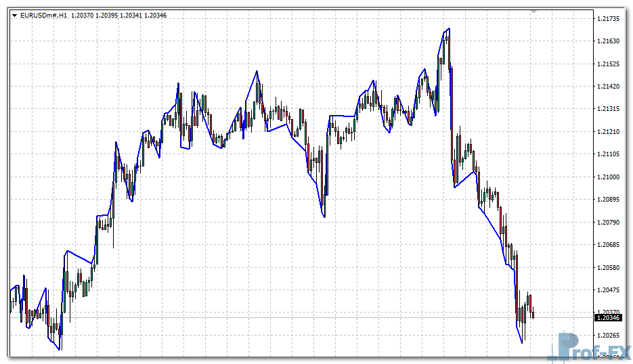This screenshot has width=633, height=364.
Task: Click the high price 1.20395 in header
Action: point(106,15)
